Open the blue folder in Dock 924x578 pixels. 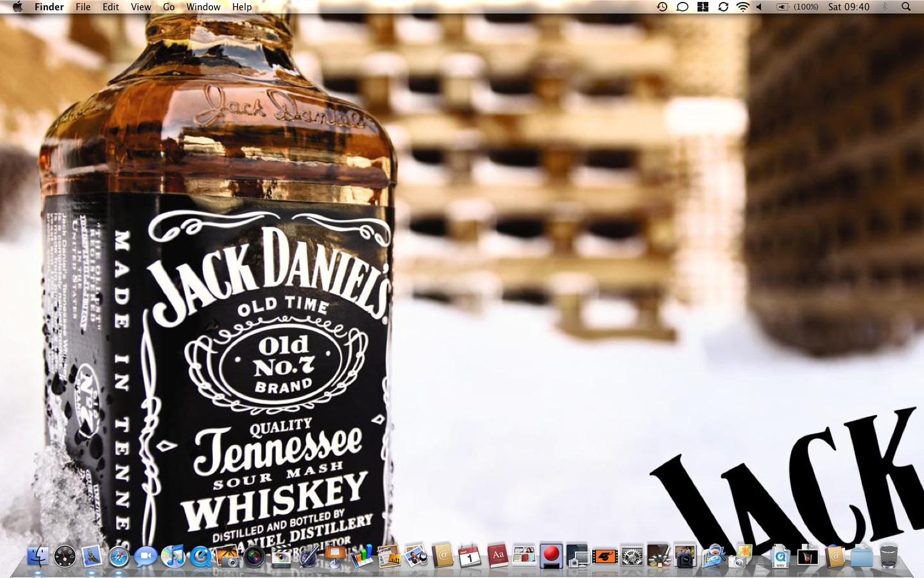[x=862, y=556]
